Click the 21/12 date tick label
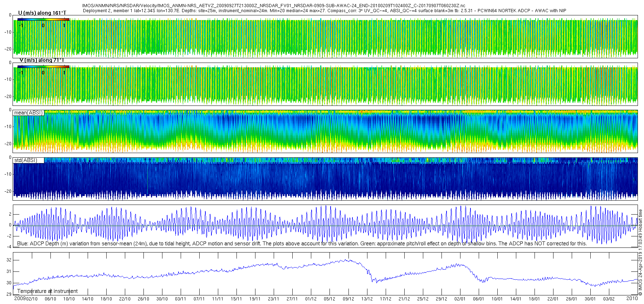644x304 pixels. [x=404, y=299]
